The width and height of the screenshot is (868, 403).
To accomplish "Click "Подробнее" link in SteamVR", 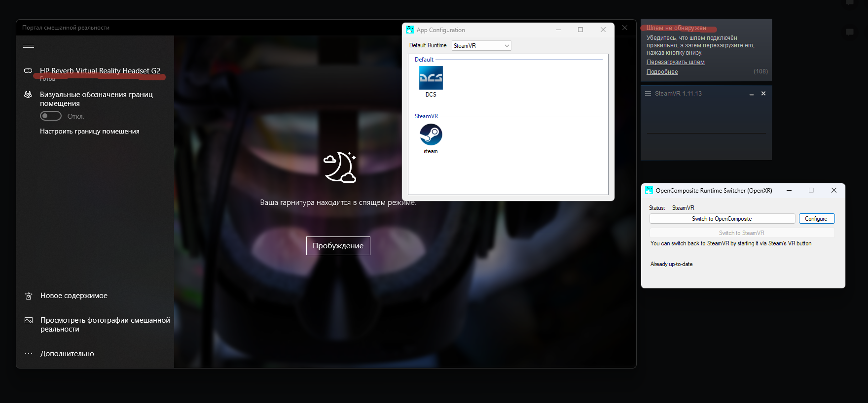I will pos(662,72).
